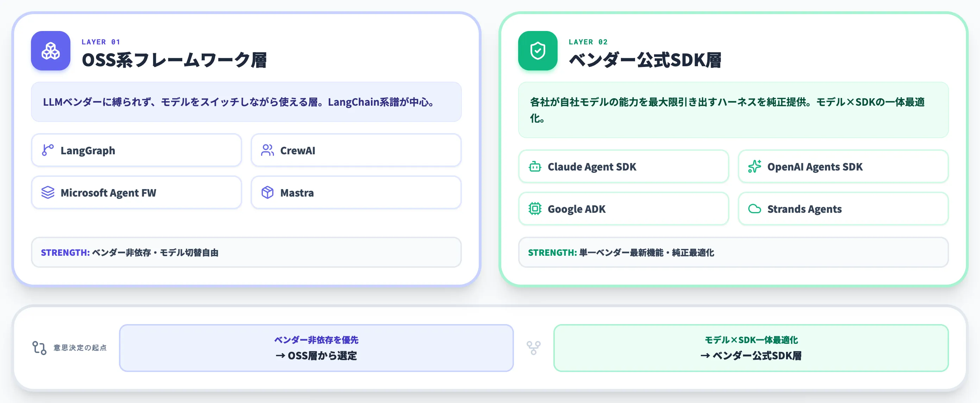The image size is (980, 403).
Task: Click the ベンダー公式SDK層 heading
Action: pyautogui.click(x=645, y=60)
